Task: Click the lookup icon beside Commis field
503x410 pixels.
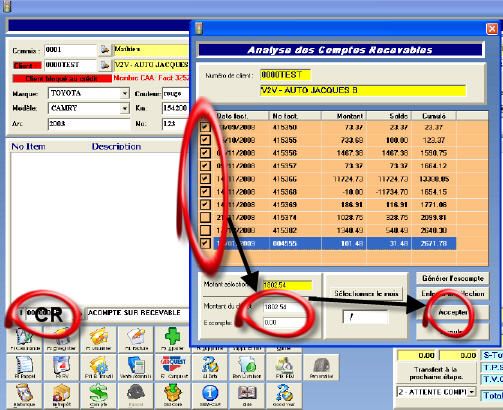Action: [x=105, y=50]
